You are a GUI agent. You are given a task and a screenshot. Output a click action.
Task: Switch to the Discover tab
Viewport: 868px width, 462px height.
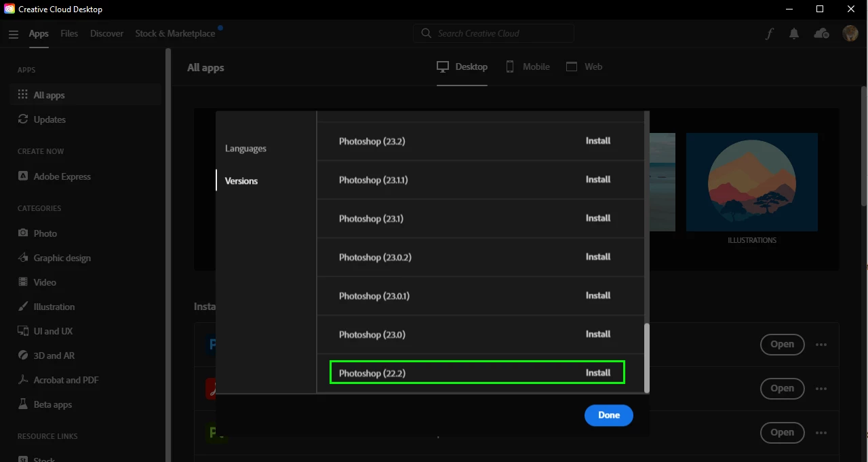(x=107, y=33)
